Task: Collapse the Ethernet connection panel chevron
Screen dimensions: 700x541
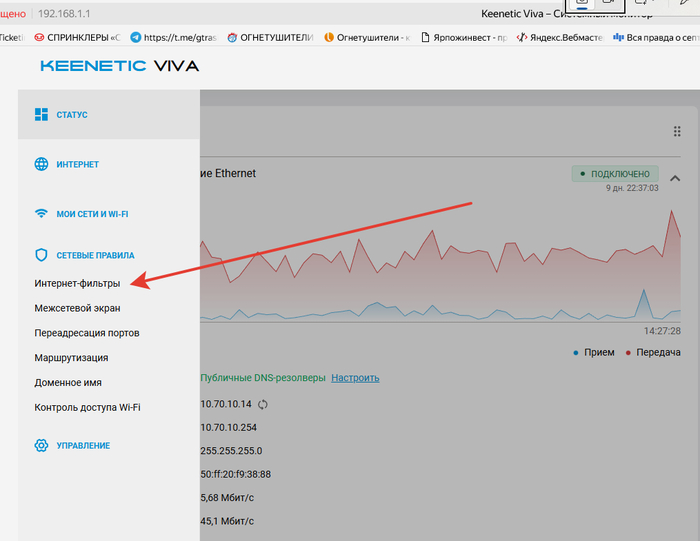Action: point(676,179)
